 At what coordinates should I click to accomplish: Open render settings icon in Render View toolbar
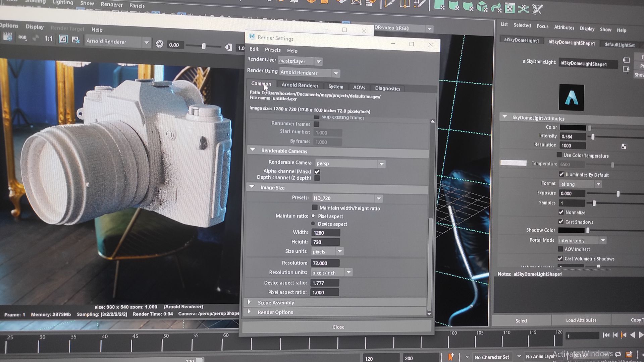coord(7,37)
